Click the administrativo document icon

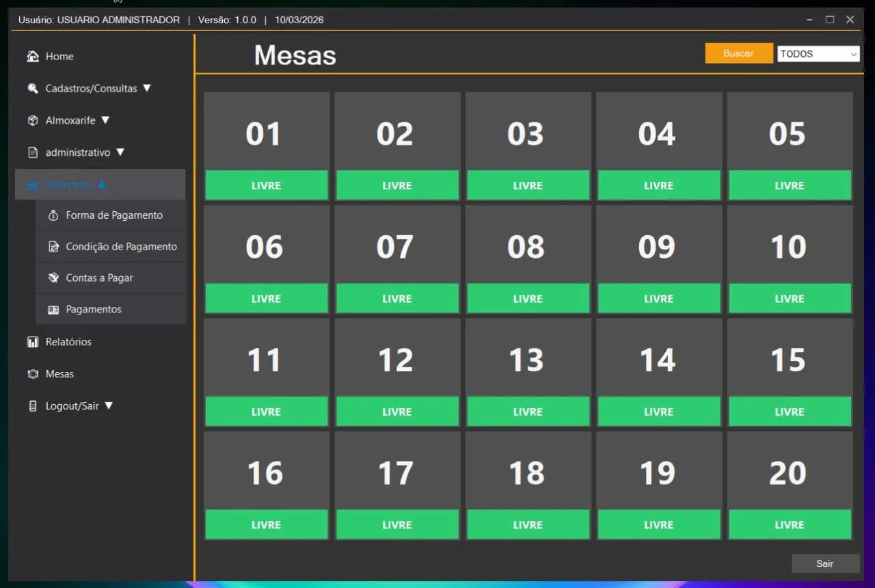pos(33,152)
